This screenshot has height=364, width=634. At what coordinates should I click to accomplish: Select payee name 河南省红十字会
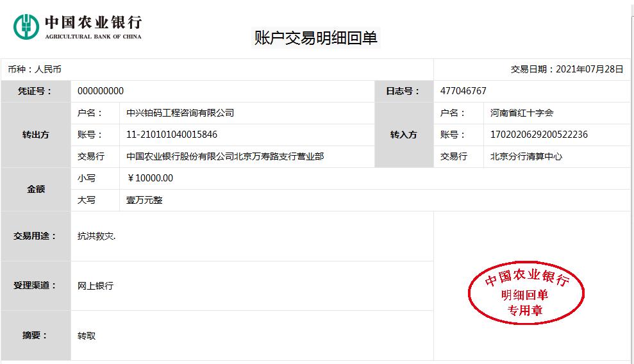point(522,113)
